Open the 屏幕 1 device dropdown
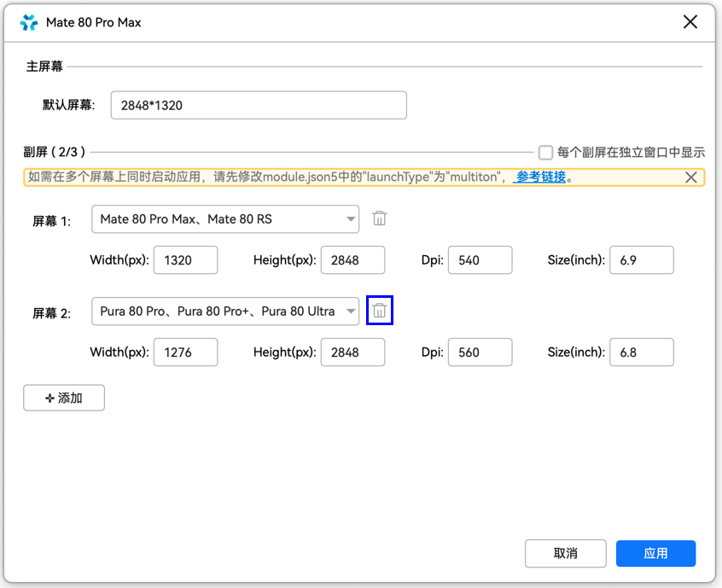This screenshot has height=588, width=722. [225, 218]
